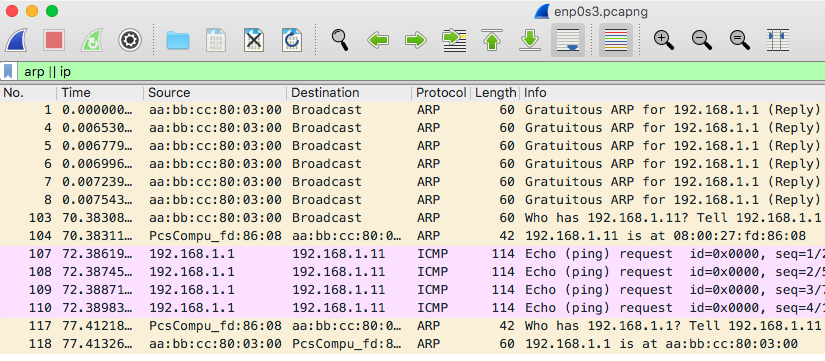This screenshot has height=361, width=825.
Task: Go forward in packet history
Action: coord(416,41)
